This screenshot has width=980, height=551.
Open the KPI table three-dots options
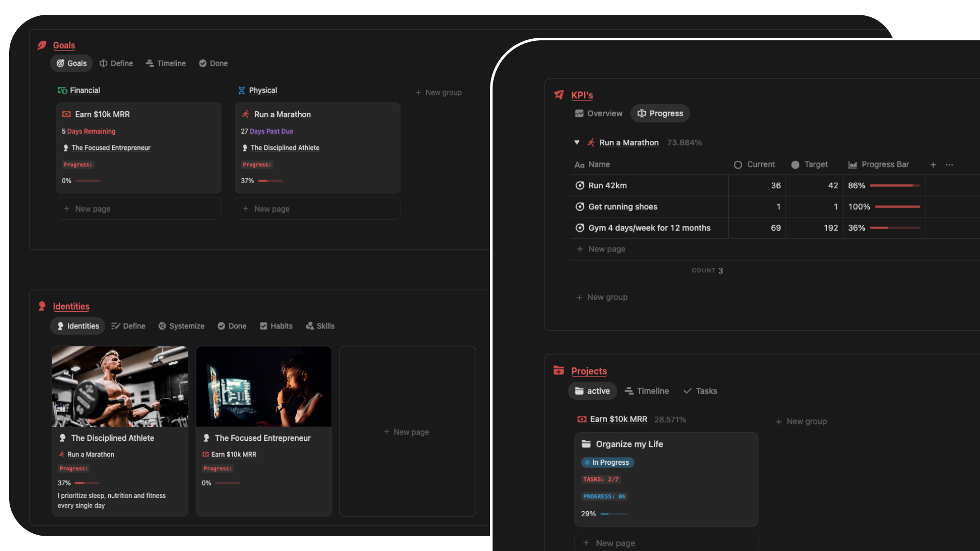(x=949, y=165)
